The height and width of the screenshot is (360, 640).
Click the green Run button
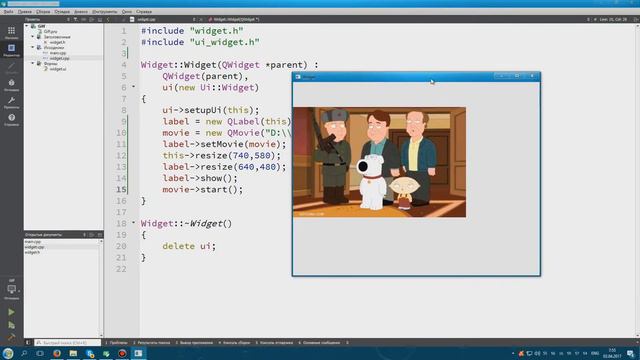[11, 312]
